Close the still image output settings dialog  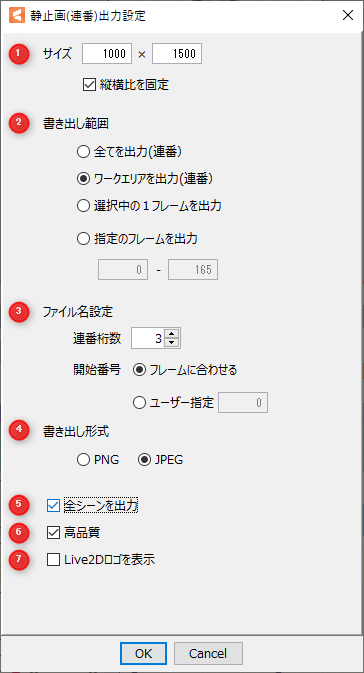(x=347, y=16)
